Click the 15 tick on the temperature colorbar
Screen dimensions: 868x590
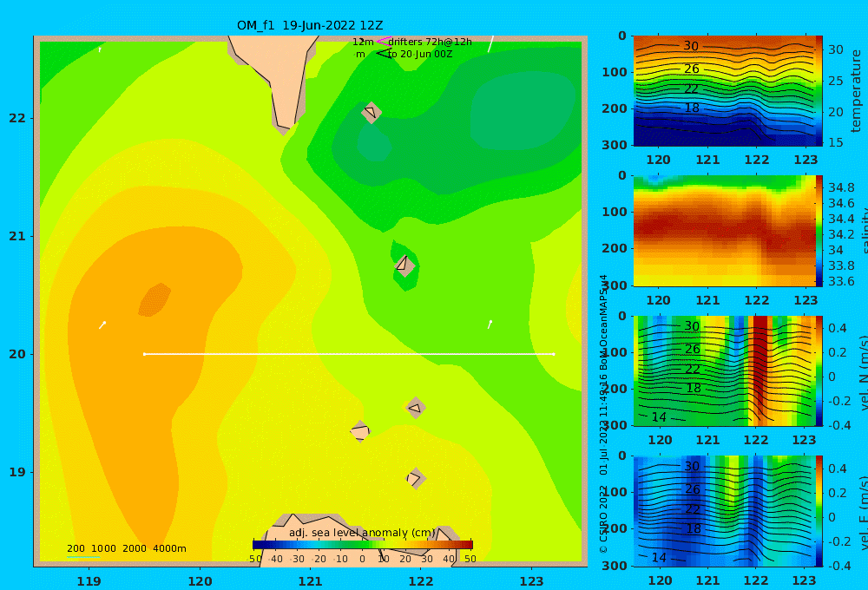[x=835, y=142]
